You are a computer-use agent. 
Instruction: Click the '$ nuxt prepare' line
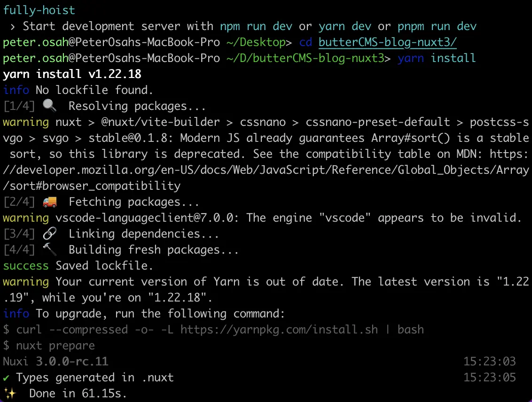49,345
